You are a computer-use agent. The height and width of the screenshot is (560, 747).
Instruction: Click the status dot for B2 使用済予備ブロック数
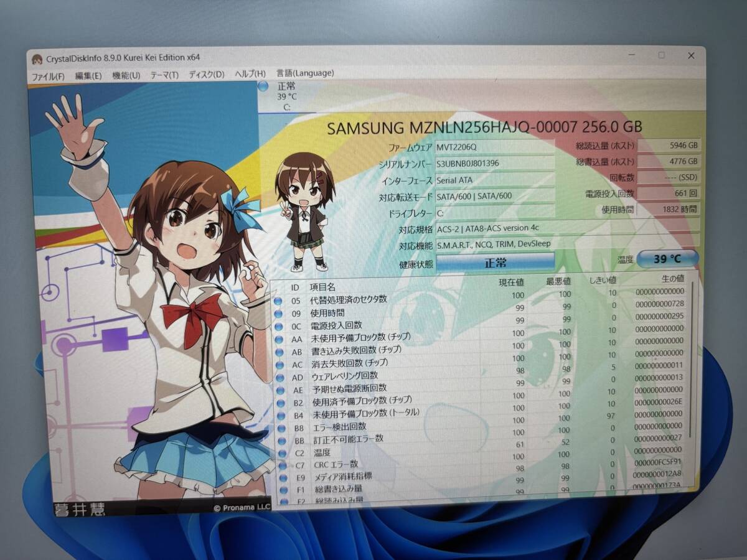[281, 404]
